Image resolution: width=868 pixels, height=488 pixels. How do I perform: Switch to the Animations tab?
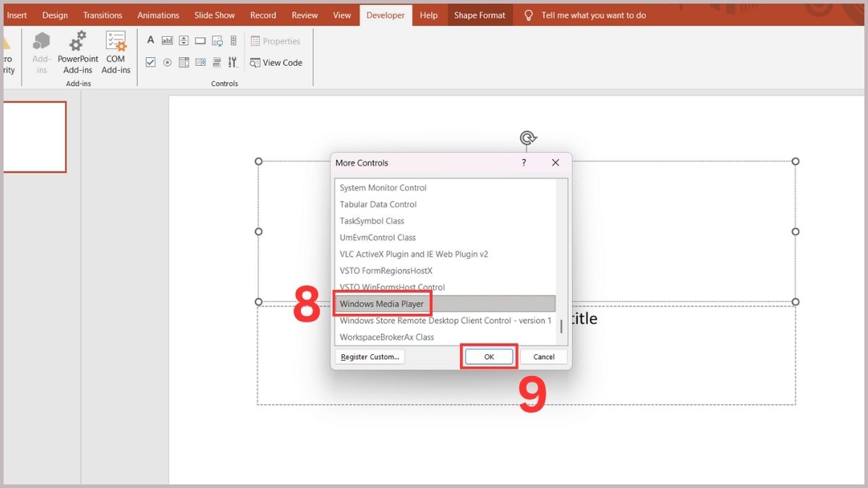(158, 15)
